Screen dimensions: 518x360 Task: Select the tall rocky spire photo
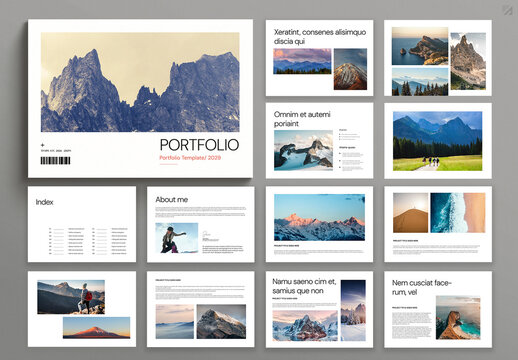coord(468,61)
